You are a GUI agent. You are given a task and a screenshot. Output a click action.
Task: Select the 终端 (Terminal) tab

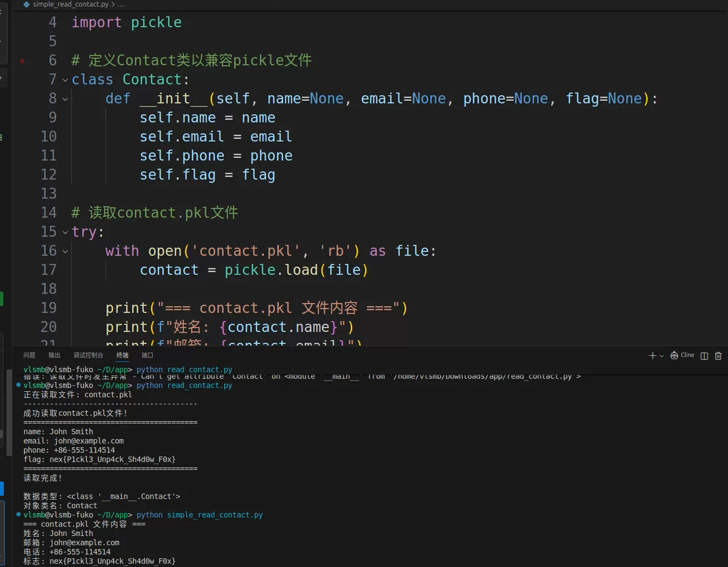tap(122, 355)
